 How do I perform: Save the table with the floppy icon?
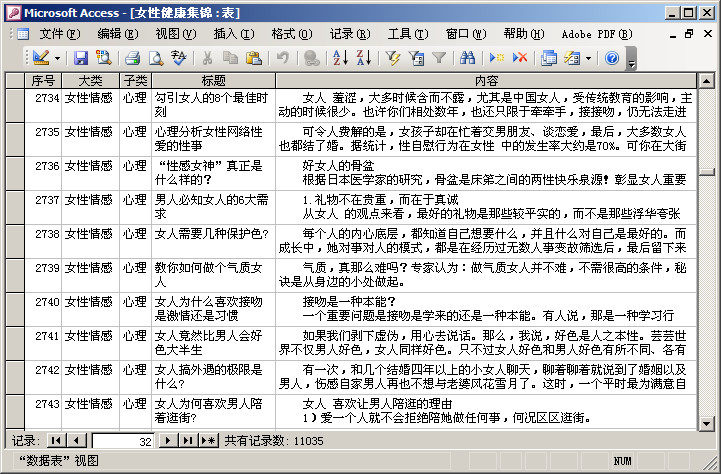pyautogui.click(x=81, y=58)
